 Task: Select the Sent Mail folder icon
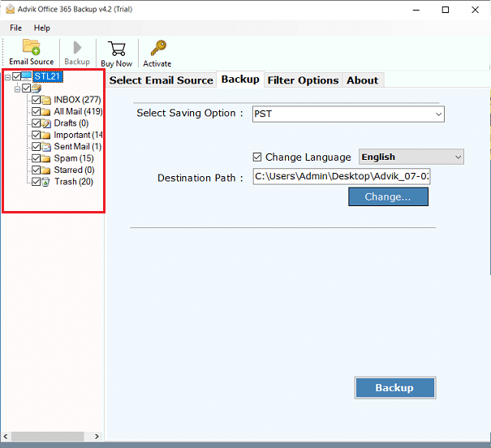pos(46,147)
